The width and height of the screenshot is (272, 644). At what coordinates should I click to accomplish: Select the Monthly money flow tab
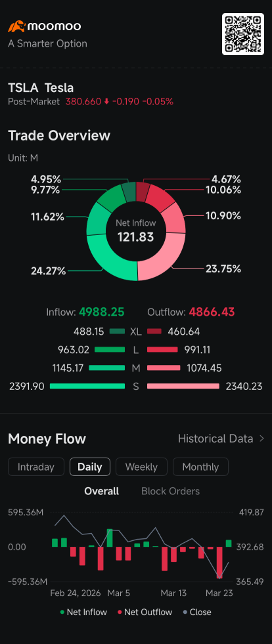point(200,467)
